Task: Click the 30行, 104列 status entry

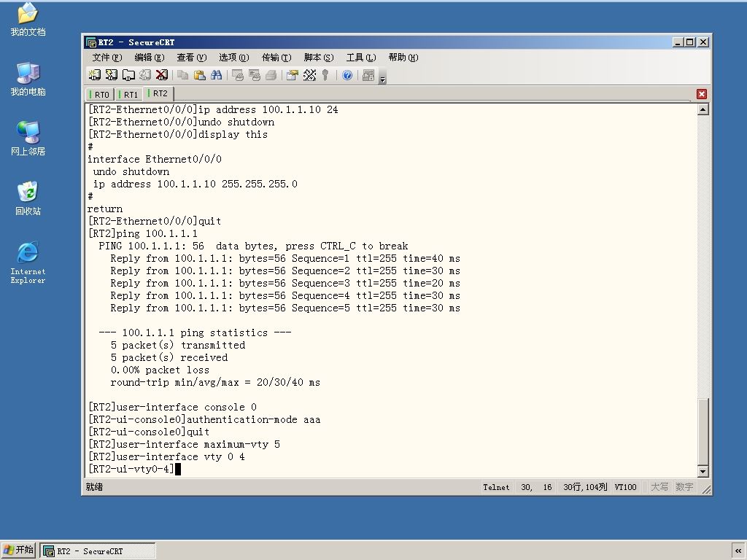Action: [585, 487]
